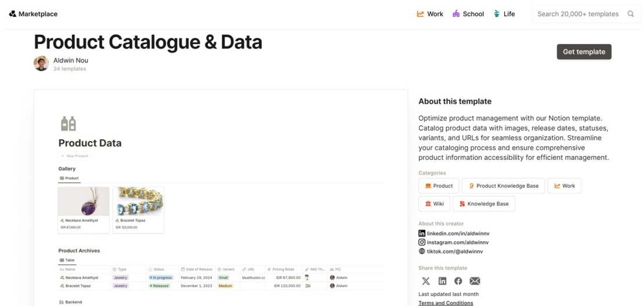Open the Life category menu
The height and width of the screenshot is (306, 644).
coord(504,14)
